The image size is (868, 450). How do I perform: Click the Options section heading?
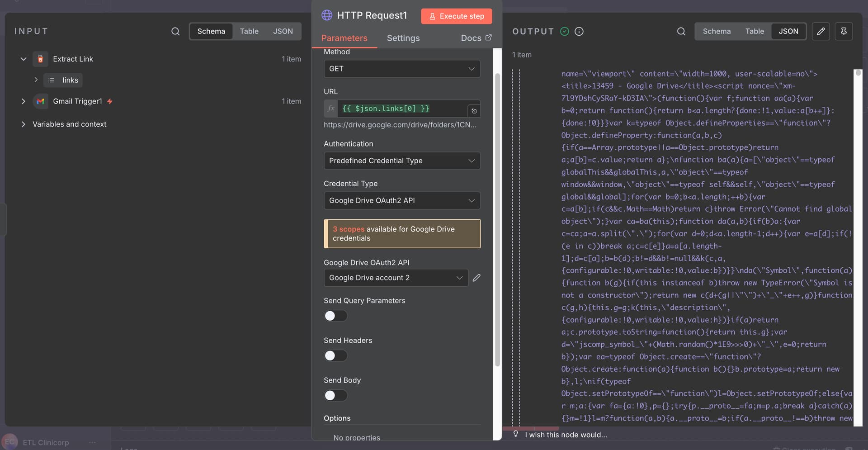pos(337,418)
